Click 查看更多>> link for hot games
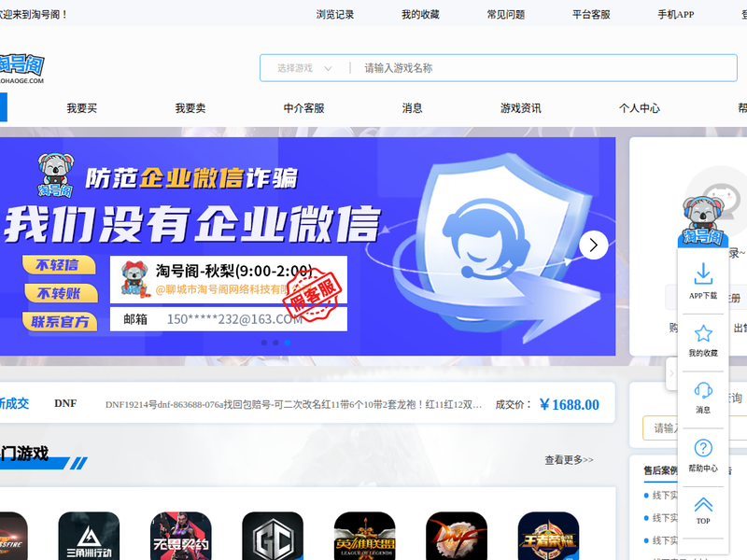747x560 pixels. tap(569, 460)
